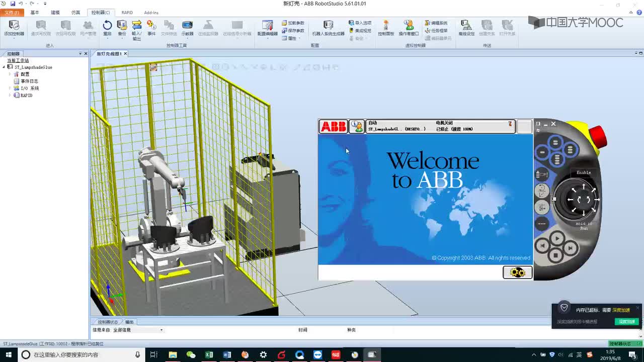The image size is (644, 362).
Task: Select the 新灯壳:视图1 view tab
Action: point(109,53)
